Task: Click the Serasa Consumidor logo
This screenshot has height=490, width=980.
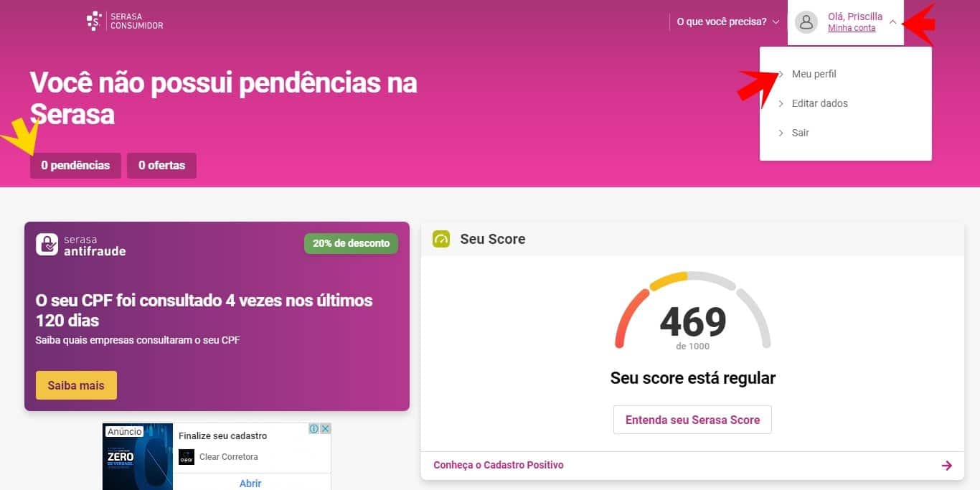Action: pyautogui.click(x=125, y=21)
